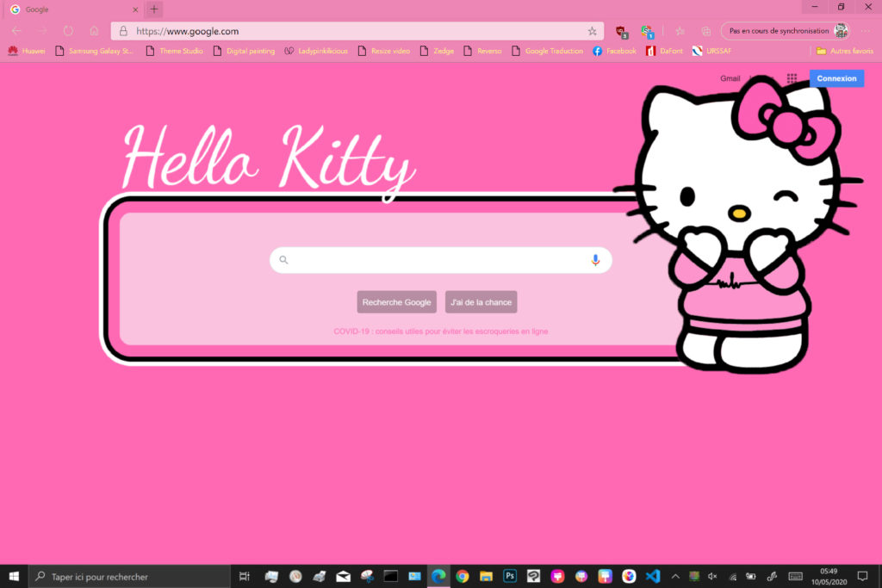Close the Google tab
This screenshot has height=588, width=882.
[135, 9]
